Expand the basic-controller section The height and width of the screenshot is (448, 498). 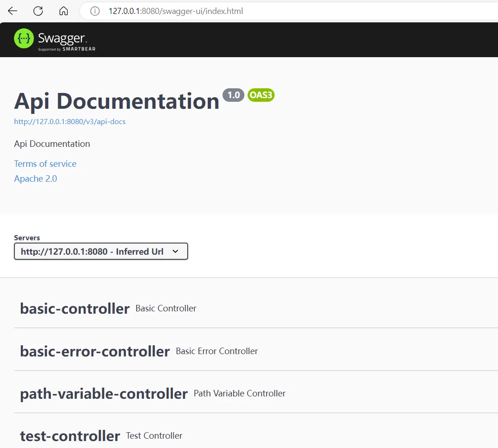point(75,309)
